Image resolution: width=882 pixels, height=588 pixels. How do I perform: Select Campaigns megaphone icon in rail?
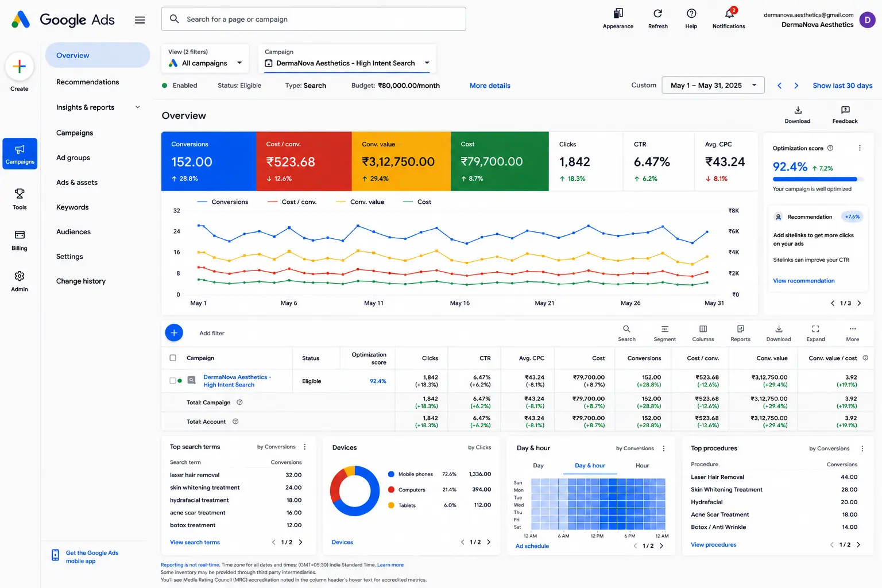[x=20, y=153]
